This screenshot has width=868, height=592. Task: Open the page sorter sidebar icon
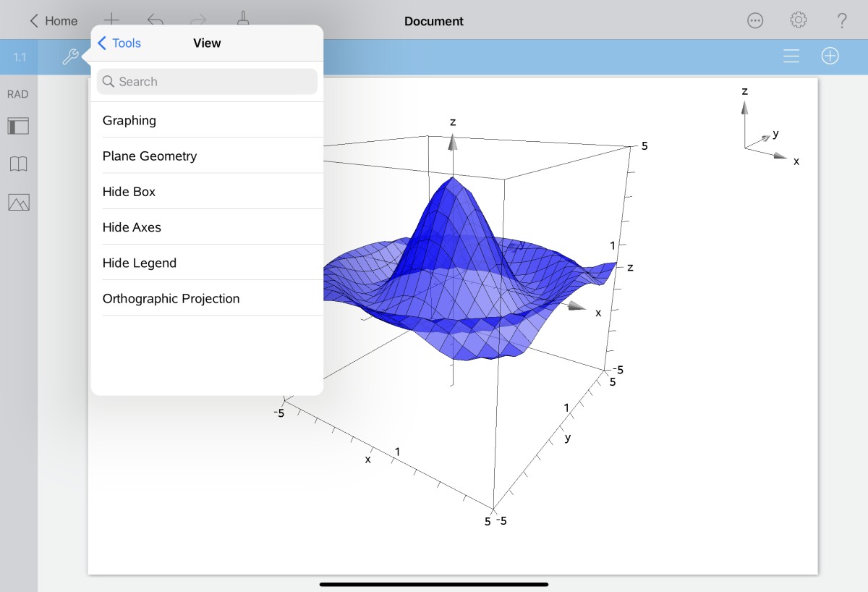(x=18, y=126)
